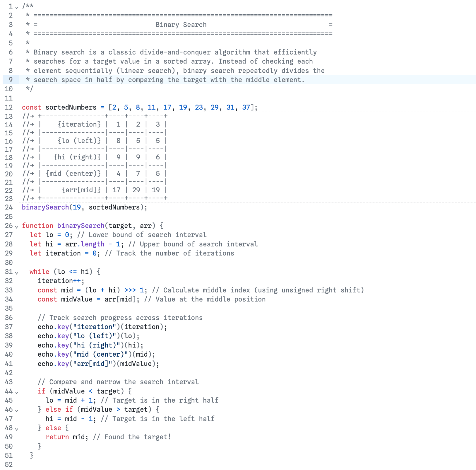Click line number 12 in the gutter
Image resolution: width=476 pixels, height=470 pixels.
(x=9, y=107)
